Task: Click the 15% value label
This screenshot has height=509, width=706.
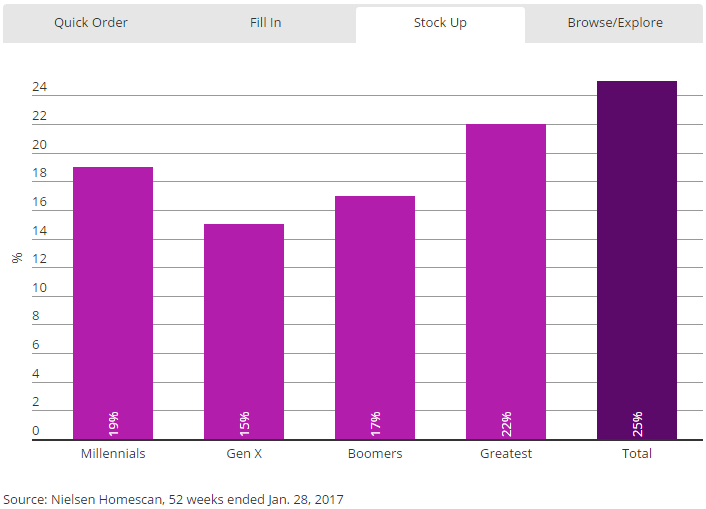Action: [245, 422]
